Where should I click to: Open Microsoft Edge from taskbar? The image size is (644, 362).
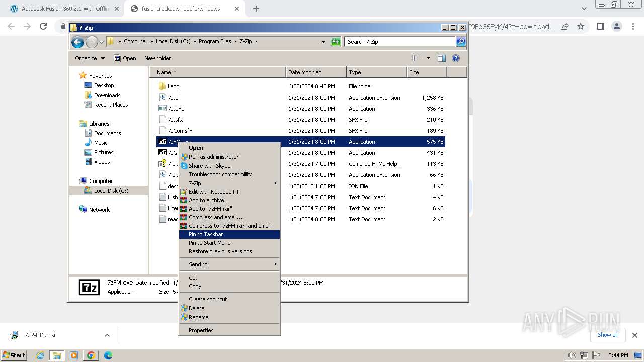point(108,355)
